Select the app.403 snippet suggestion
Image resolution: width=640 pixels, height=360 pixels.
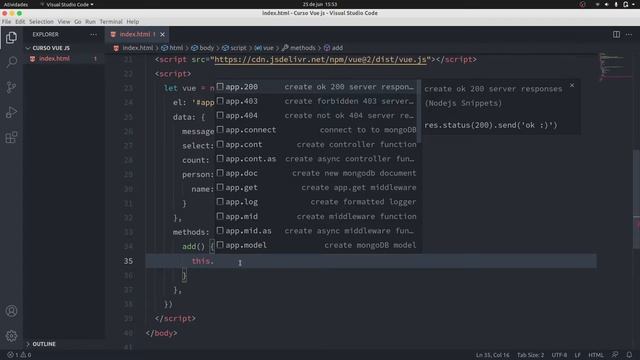click(316, 101)
